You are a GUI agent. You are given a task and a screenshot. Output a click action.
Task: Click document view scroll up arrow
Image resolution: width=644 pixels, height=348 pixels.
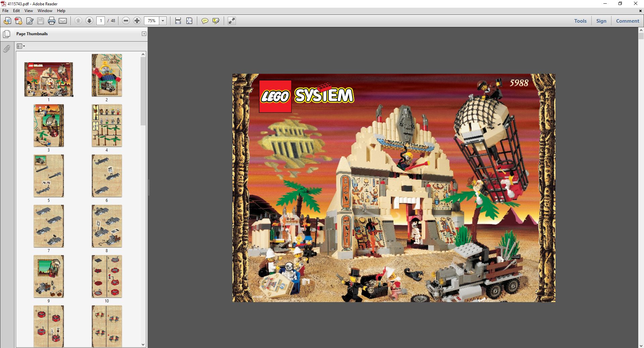[x=641, y=30]
